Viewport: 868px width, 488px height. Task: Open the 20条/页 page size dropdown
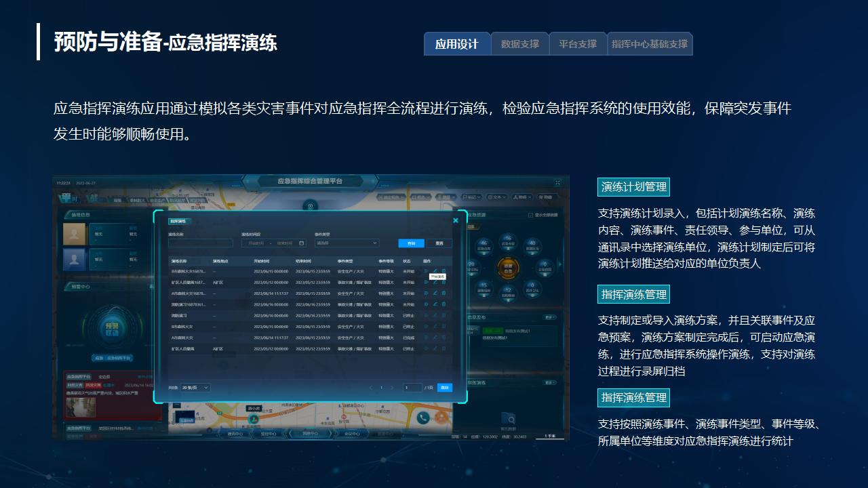[x=195, y=388]
